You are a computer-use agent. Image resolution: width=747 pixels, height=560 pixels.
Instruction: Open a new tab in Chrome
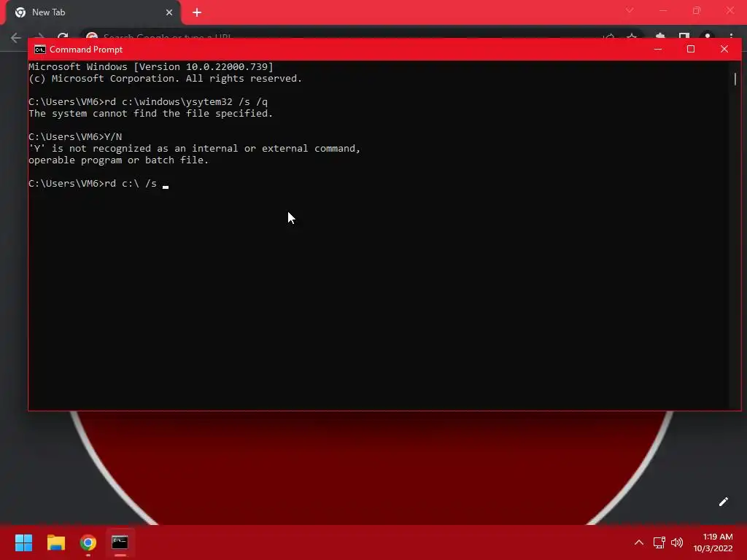pyautogui.click(x=197, y=12)
